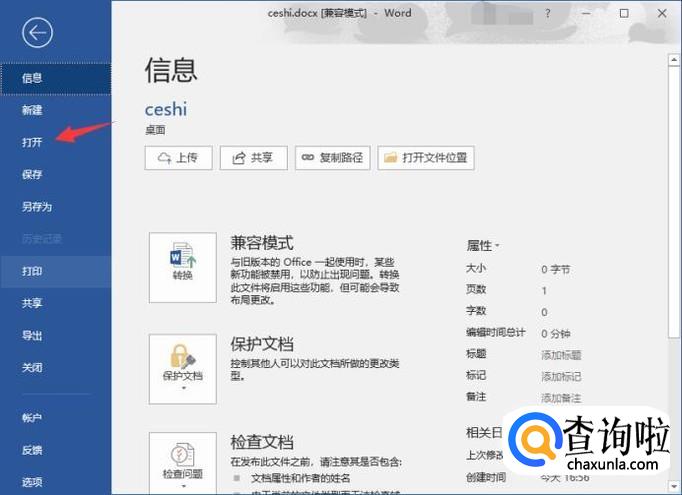Screen dimensions: 682x495
Task: Open 反馈 in the sidebar
Action: point(32,450)
